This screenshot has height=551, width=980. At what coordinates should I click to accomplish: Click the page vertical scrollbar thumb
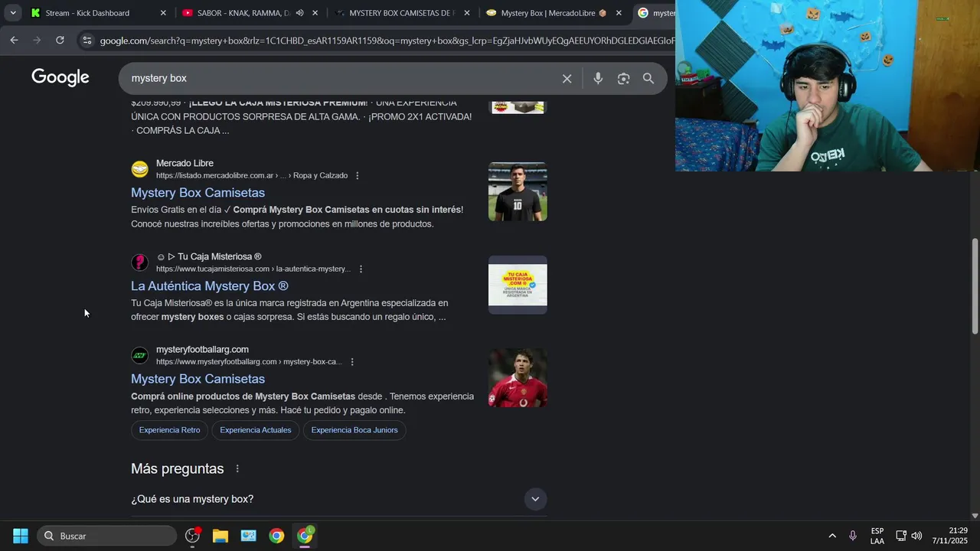(x=975, y=285)
